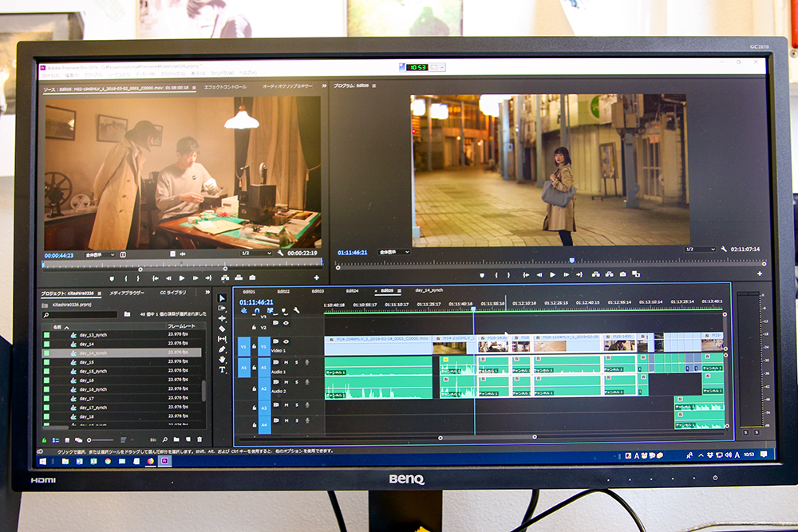
Task: Toggle A1 source patching button
Action: pyautogui.click(x=243, y=367)
